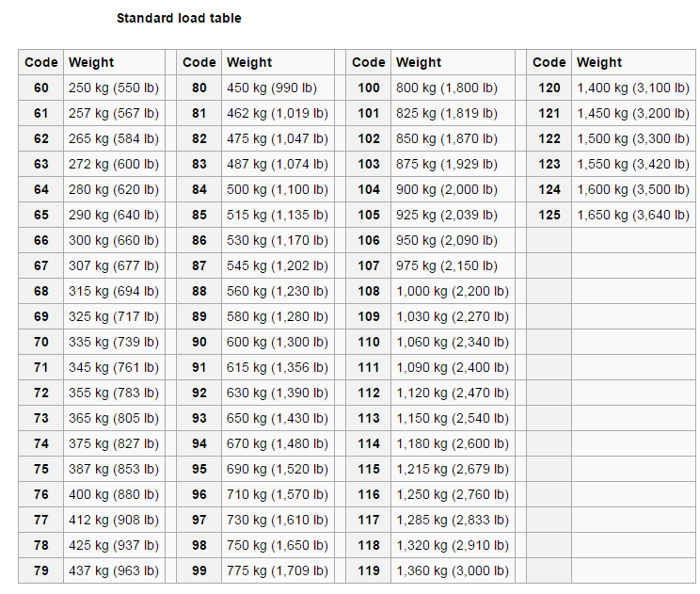This screenshot has height=594, width=700.
Task: Click the 1,500 kg (3,300 lb) cell
Action: pyautogui.click(x=633, y=138)
